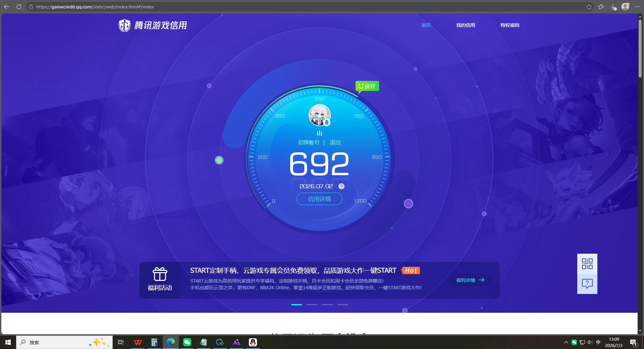Click the question mark next to the date
The width and height of the screenshot is (644, 349).
pos(341,186)
